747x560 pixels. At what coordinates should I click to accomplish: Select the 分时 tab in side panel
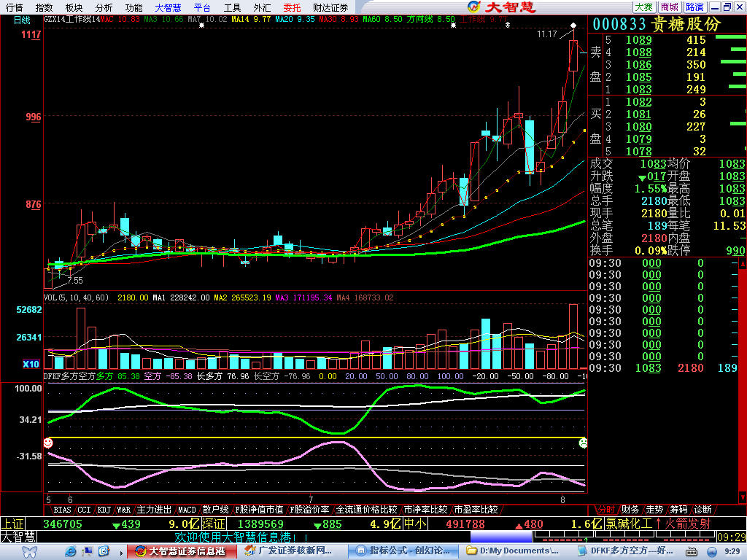[x=606, y=510]
